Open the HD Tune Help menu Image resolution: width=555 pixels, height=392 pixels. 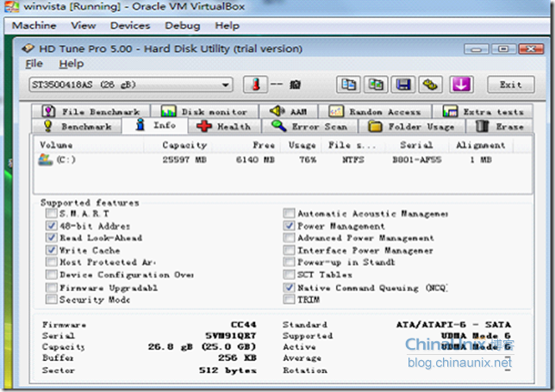72,64
